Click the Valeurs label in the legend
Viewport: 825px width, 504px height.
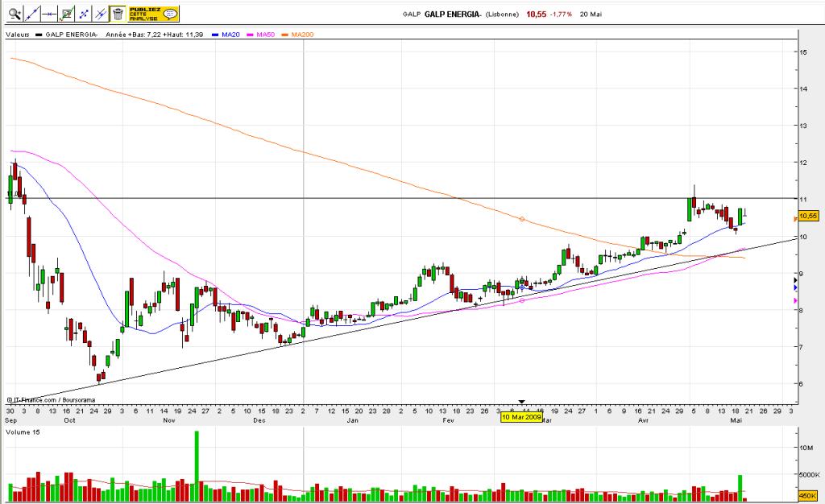click(x=18, y=35)
